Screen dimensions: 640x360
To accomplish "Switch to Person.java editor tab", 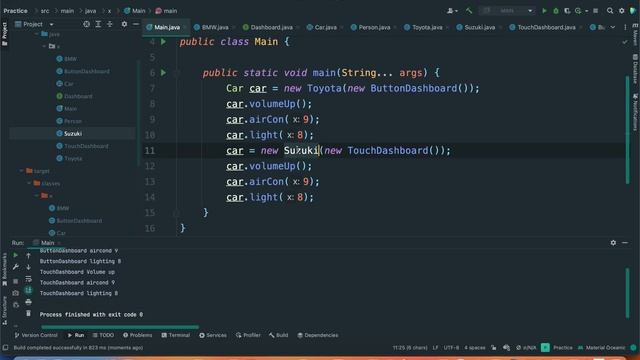I will (x=371, y=27).
